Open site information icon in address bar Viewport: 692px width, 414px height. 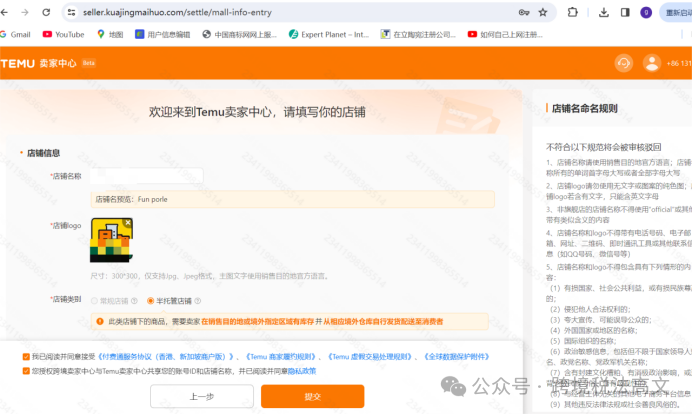(x=71, y=12)
